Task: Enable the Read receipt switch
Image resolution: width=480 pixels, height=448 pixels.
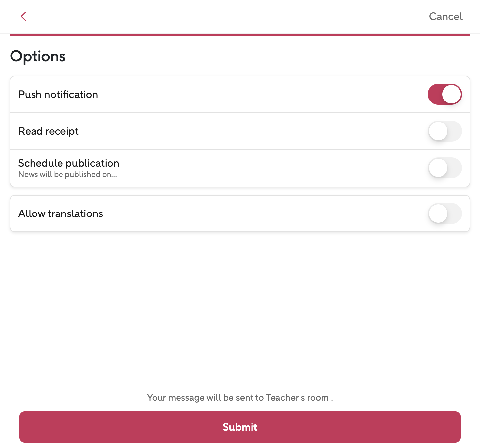Action: 444,131
